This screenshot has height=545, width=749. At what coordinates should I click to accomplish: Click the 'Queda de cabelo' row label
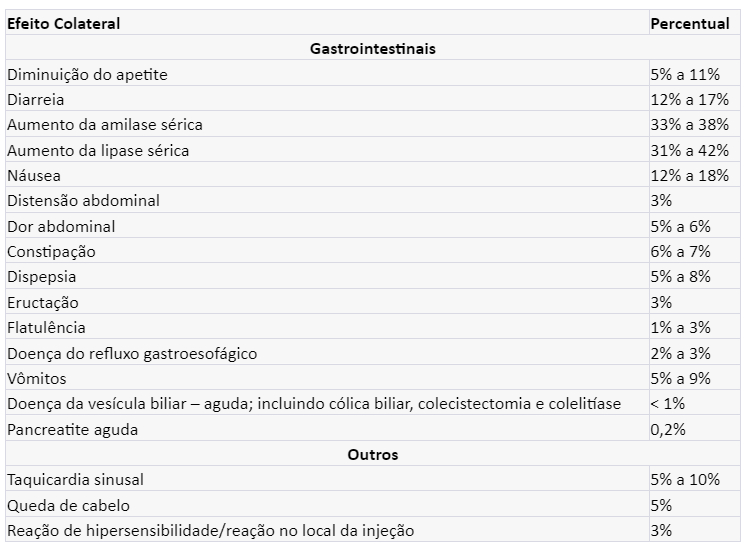(x=68, y=505)
